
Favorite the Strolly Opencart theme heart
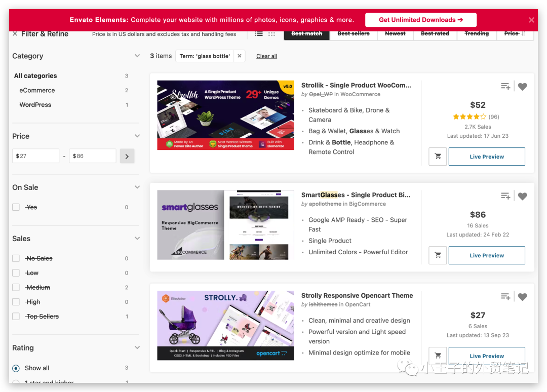point(522,297)
